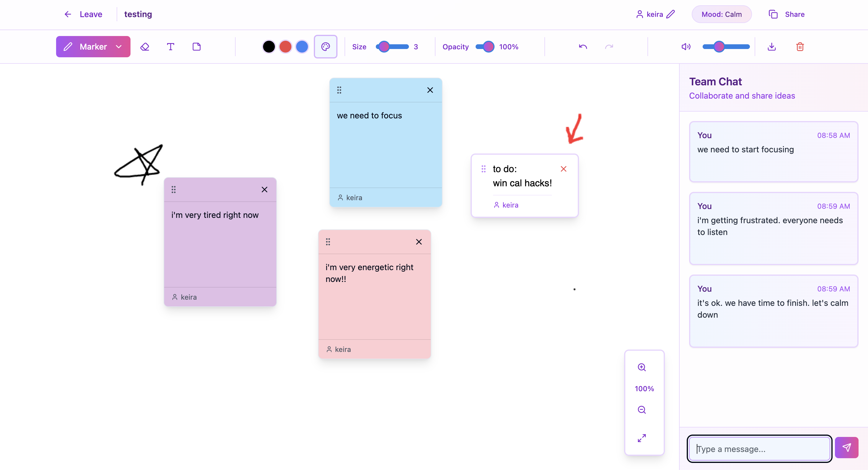Image resolution: width=868 pixels, height=470 pixels.
Task: Select the Text tool
Action: (x=171, y=46)
